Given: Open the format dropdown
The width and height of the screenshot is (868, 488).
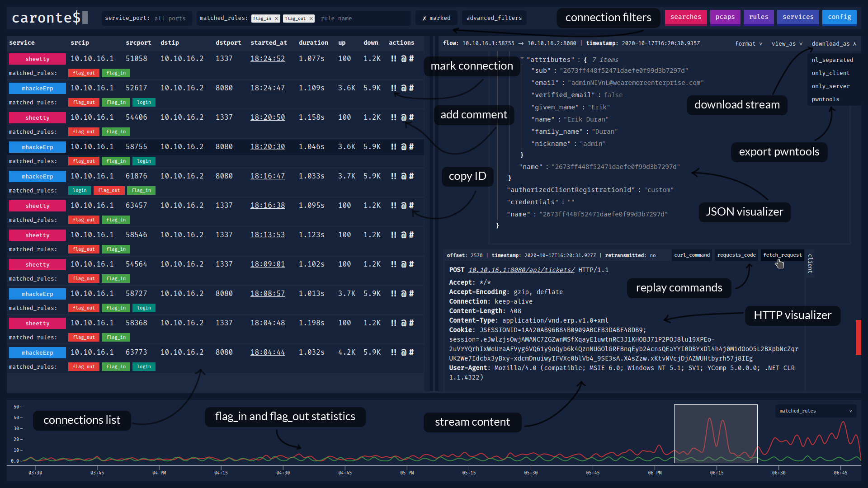Looking at the screenshot, I should [749, 44].
